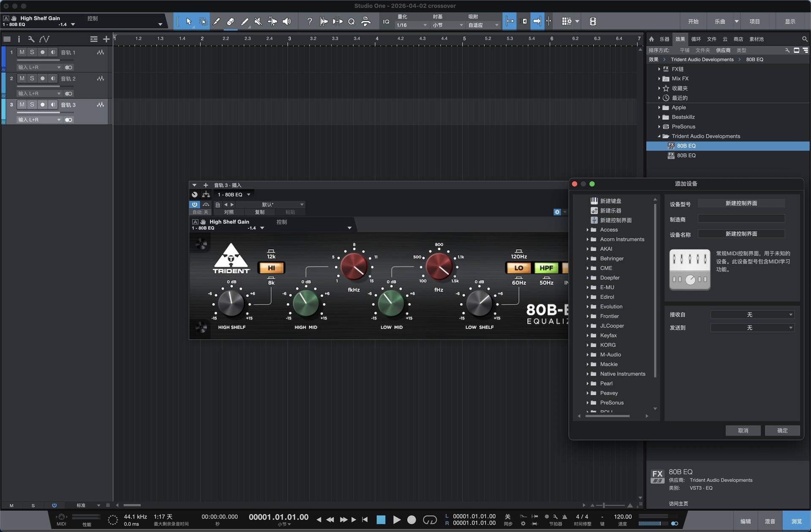811x532 pixels.
Task: Open the 混音 mixer view
Action: coord(770,522)
